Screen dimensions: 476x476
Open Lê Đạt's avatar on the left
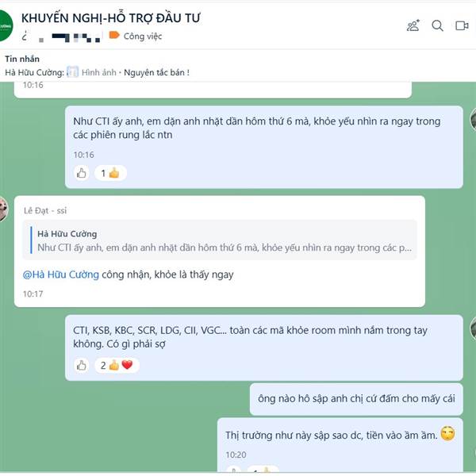pyautogui.click(x=3, y=209)
